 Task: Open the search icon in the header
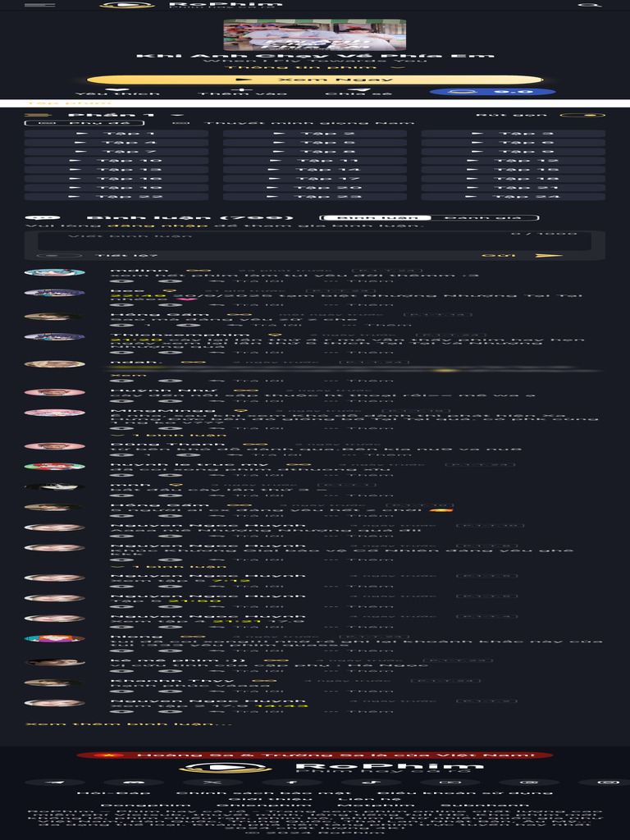pos(590,5)
